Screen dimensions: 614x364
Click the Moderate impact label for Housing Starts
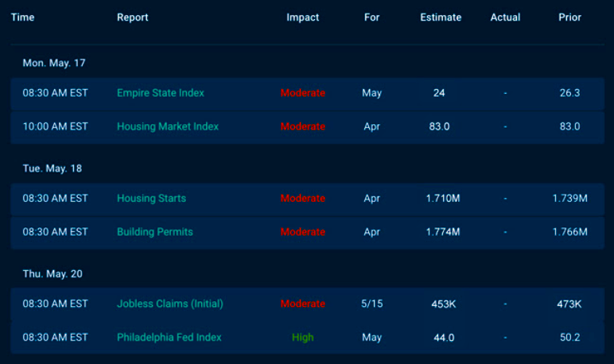pos(302,198)
